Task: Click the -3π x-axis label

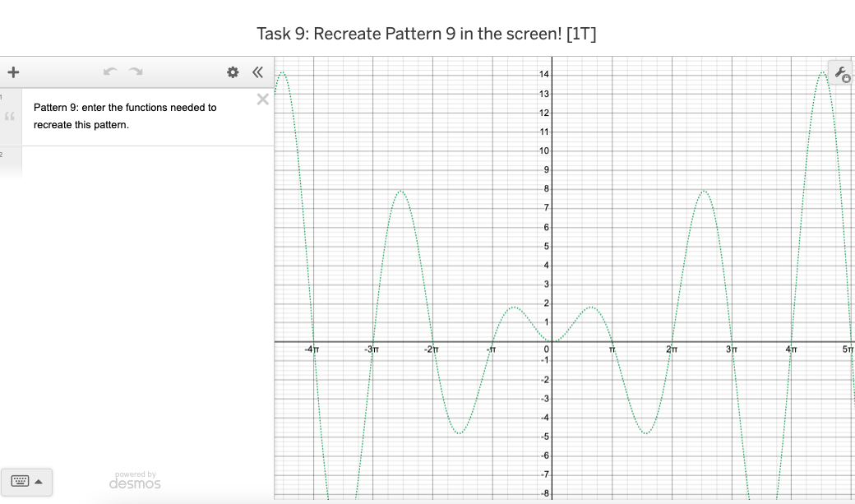Action: [372, 349]
